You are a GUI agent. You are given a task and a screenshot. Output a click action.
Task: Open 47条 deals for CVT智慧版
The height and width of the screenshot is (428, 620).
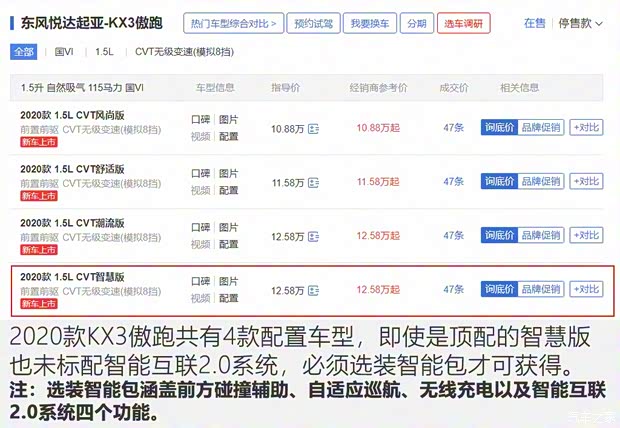point(454,289)
